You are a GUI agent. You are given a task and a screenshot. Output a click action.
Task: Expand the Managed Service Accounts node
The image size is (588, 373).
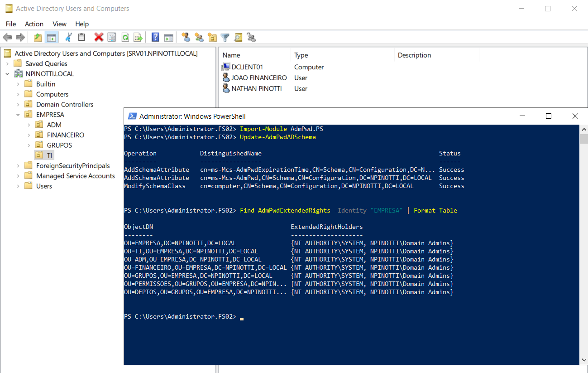pos(18,176)
